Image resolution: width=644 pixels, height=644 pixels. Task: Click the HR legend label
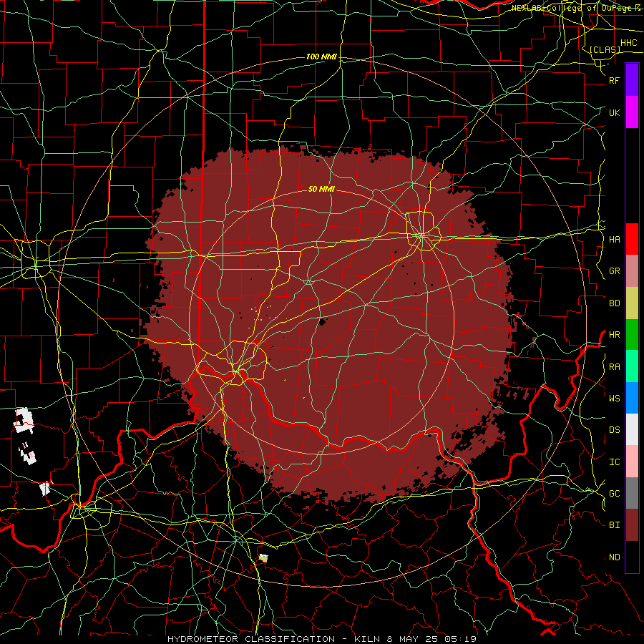click(615, 335)
